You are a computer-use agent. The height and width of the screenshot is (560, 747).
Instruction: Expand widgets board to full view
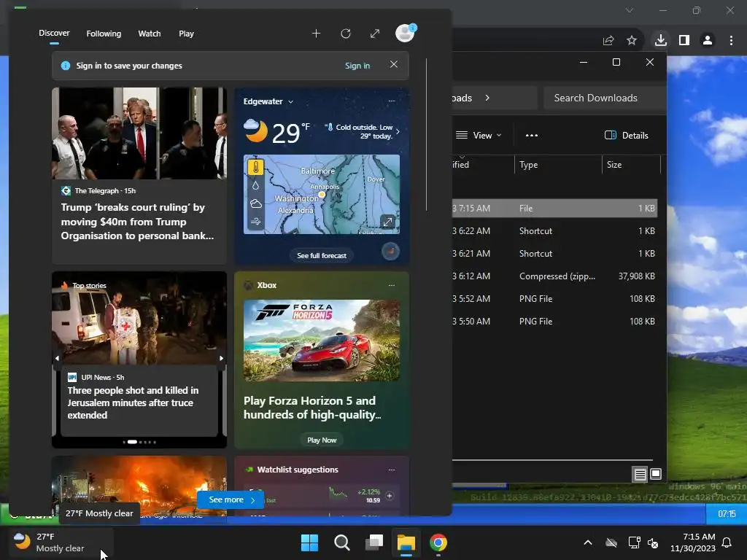point(375,34)
